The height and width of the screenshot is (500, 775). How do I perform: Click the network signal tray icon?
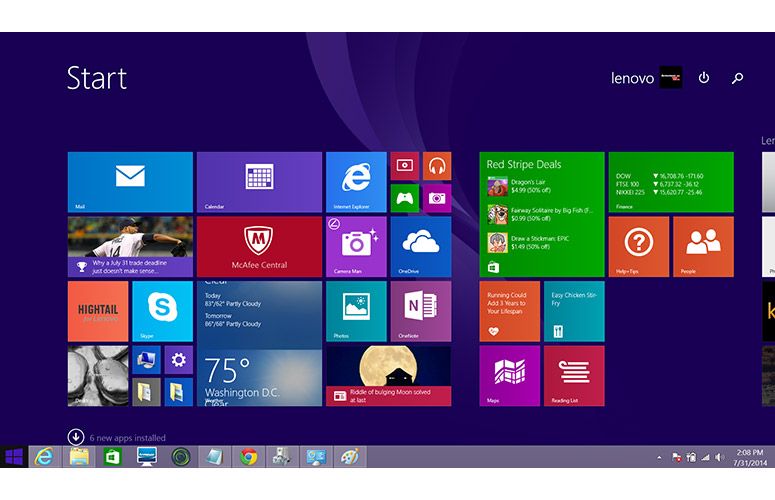[x=706, y=458]
